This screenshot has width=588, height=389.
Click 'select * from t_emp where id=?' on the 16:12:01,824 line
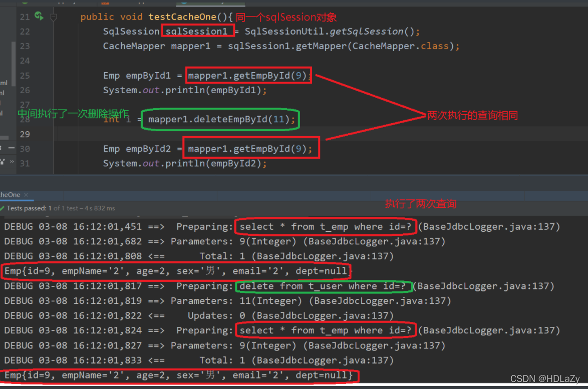[325, 330]
